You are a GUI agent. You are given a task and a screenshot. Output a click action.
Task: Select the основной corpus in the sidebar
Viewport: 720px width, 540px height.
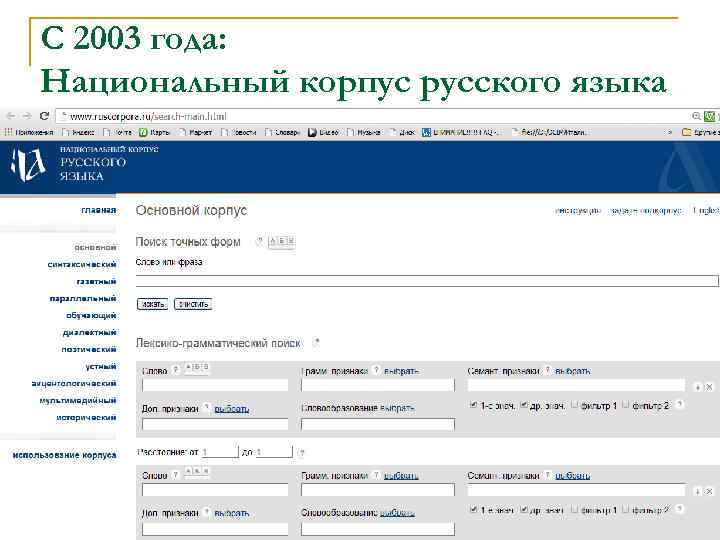click(96, 248)
